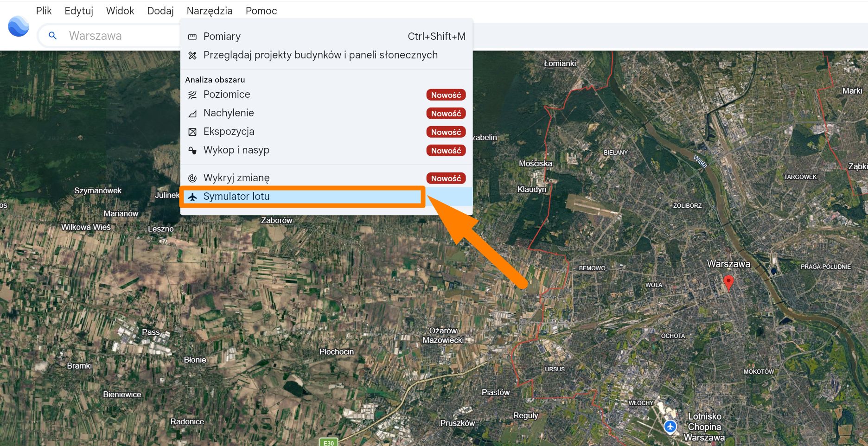Click the change detection icon beside Wykryj zmianę

[x=192, y=178]
